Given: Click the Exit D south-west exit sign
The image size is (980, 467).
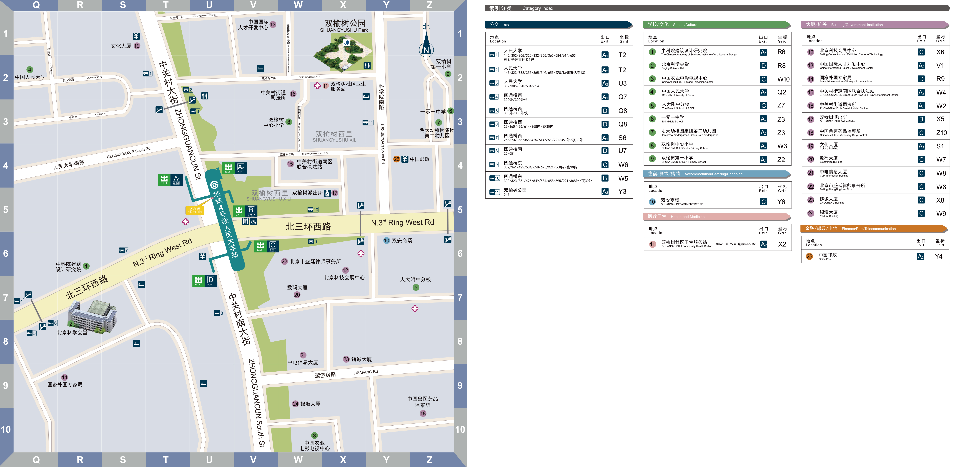Looking at the screenshot, I should click(x=205, y=281).
